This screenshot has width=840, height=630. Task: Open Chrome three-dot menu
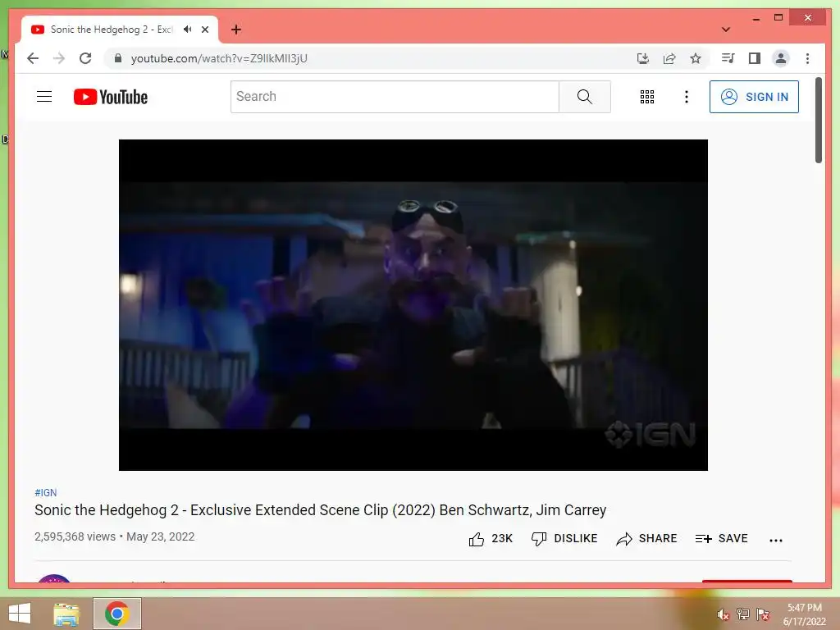click(807, 58)
